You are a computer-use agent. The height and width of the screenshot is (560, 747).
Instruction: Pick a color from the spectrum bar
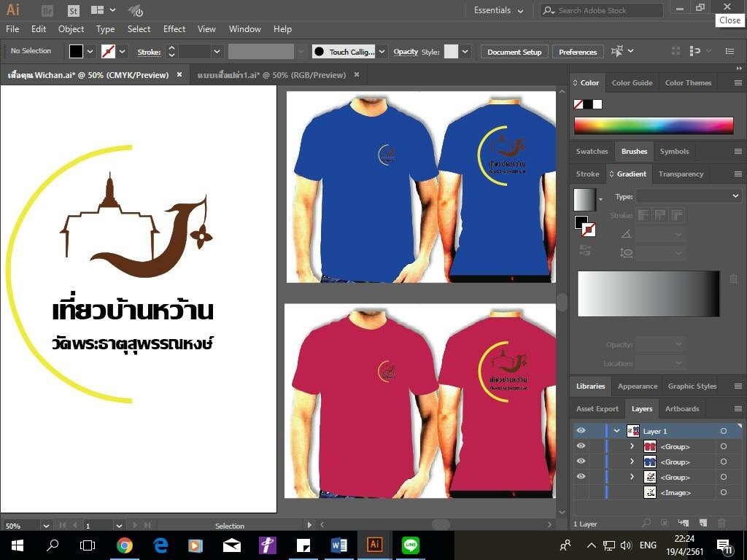[653, 125]
